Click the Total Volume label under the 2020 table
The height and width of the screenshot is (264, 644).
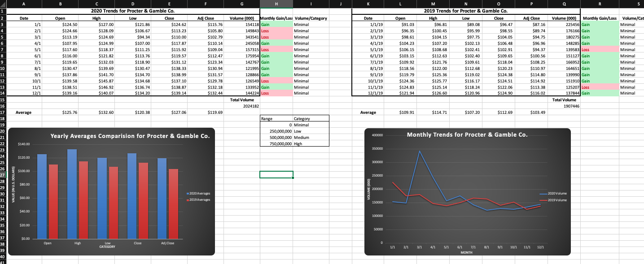coord(241,100)
